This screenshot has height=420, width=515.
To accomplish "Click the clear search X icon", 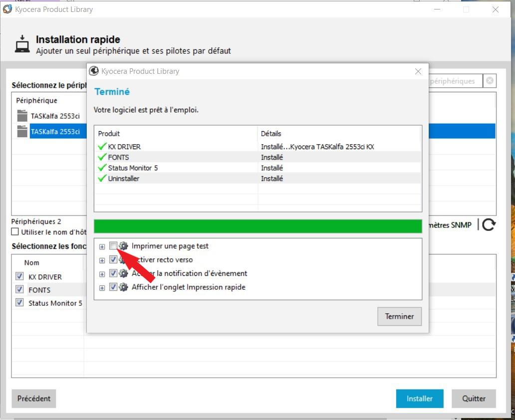I will point(490,81).
